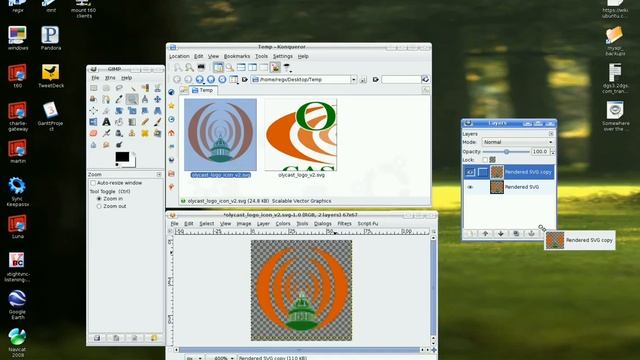
Task: Hide the Rendered SVG copy layer
Action: tap(470, 172)
